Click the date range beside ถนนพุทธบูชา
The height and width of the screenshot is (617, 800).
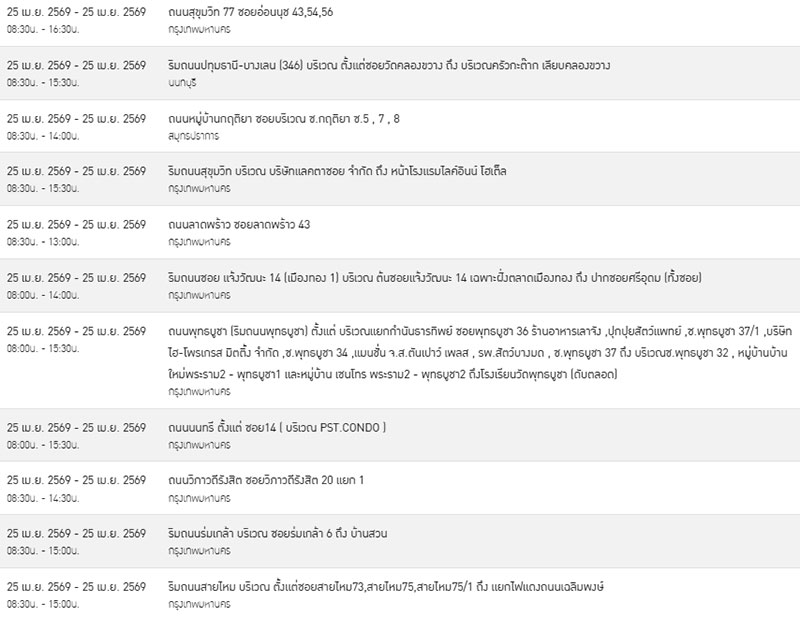coord(76,330)
